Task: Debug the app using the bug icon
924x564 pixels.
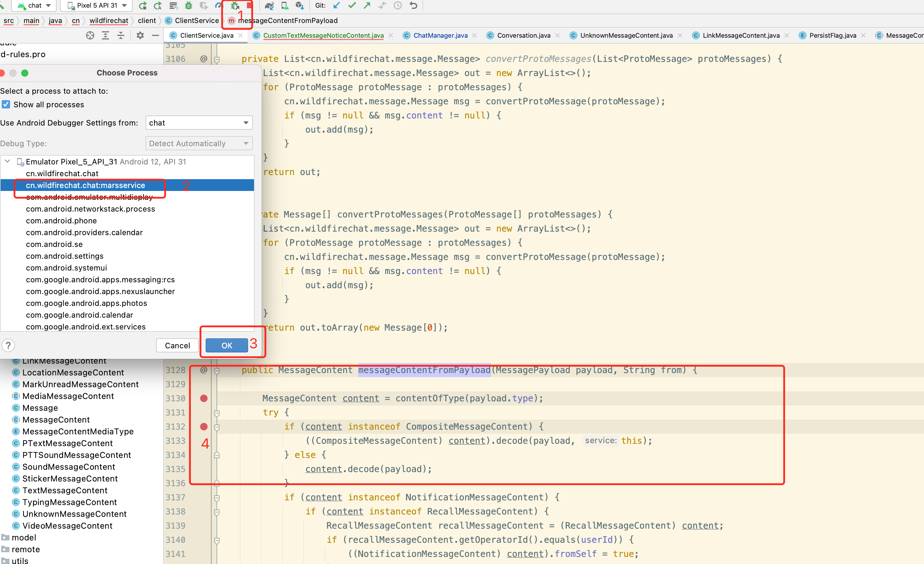Action: [188, 6]
